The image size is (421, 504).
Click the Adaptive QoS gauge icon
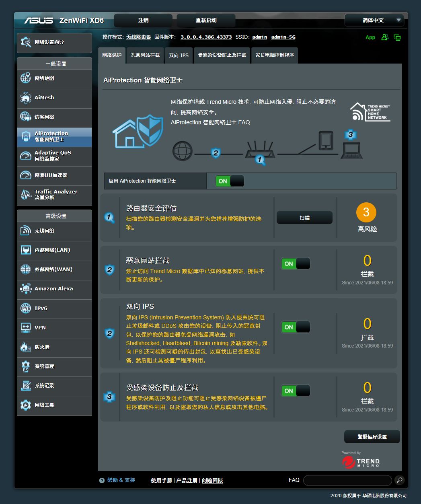[26, 156]
